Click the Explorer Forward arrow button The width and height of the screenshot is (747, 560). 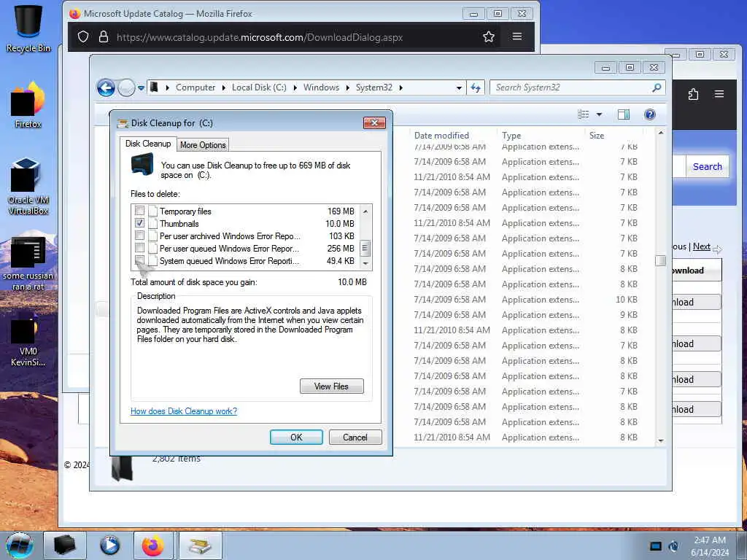126,87
